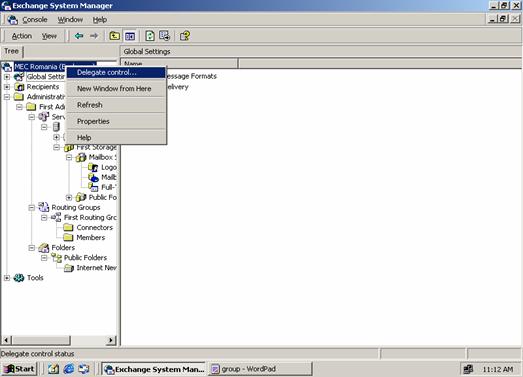Open the Console menu
Image resolution: width=523 pixels, height=377 pixels.
(x=35, y=20)
